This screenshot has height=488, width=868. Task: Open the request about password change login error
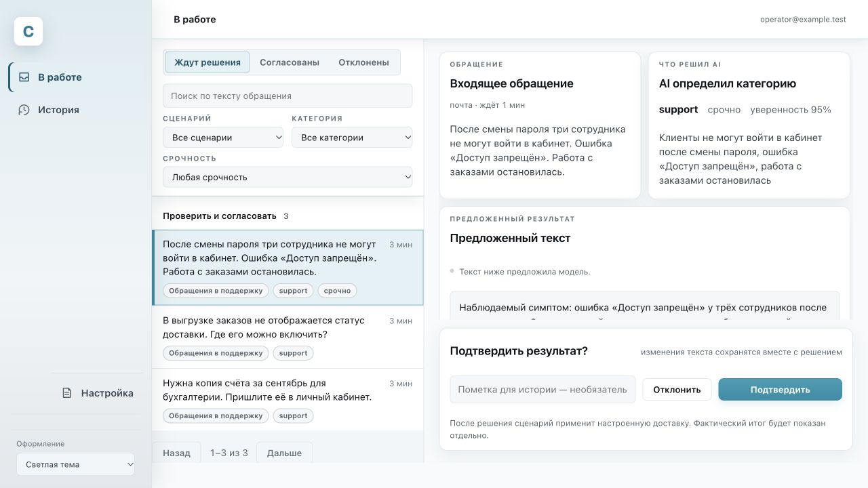point(288,268)
